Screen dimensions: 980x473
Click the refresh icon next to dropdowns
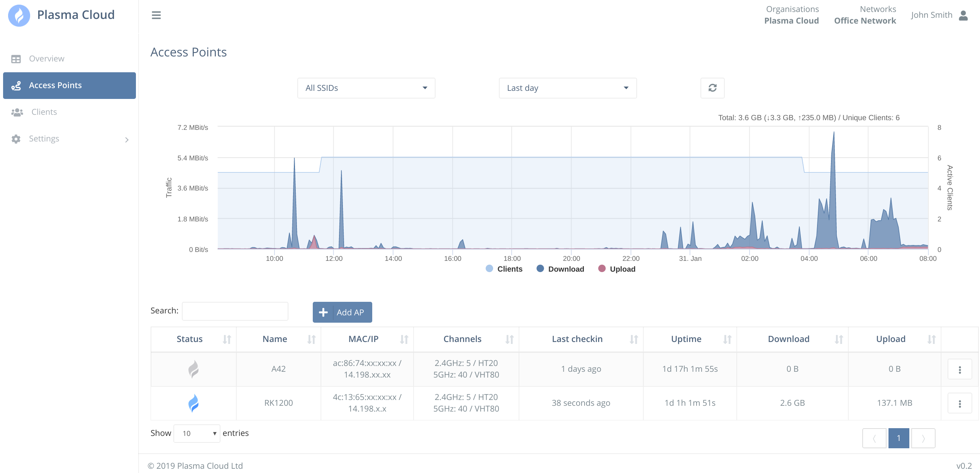point(712,88)
